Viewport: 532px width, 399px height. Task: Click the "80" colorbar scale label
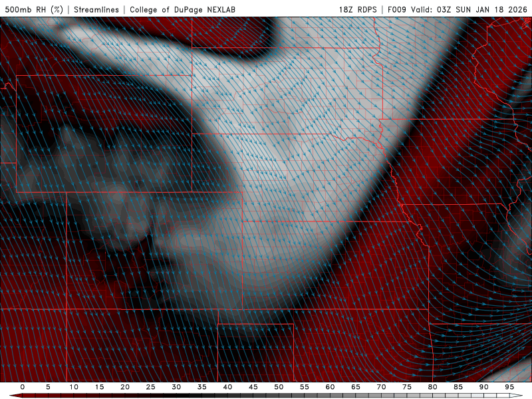click(432, 387)
